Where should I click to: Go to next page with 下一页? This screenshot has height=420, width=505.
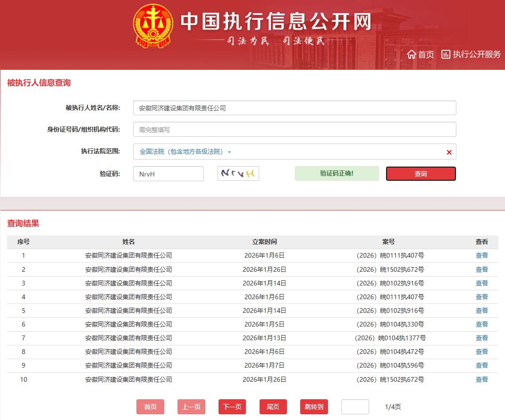pyautogui.click(x=232, y=407)
